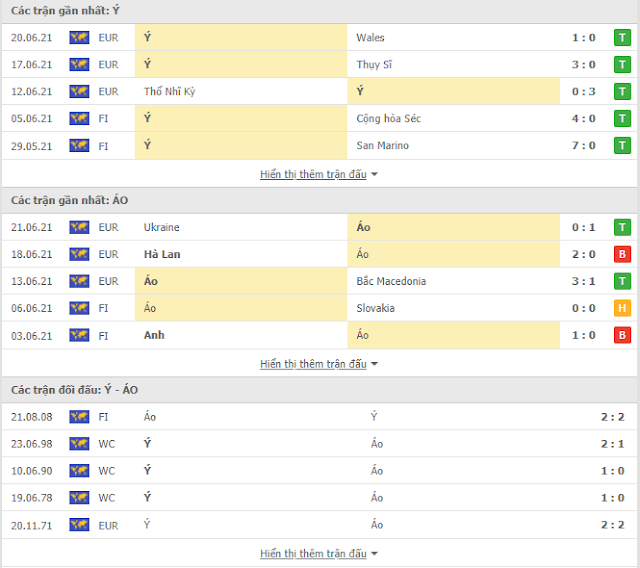The image size is (640, 568).
Task: Click the red B badge for Hà Lan match
Action: point(622,254)
